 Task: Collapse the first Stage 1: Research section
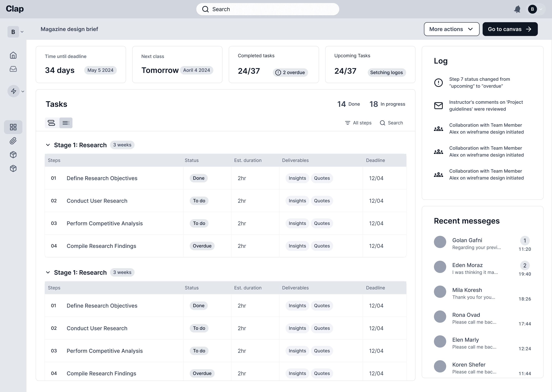[48, 145]
